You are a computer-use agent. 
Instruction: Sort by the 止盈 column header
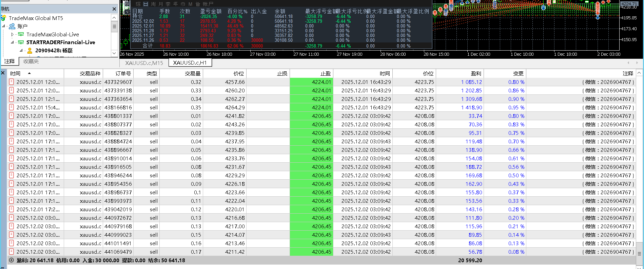[x=312, y=73]
